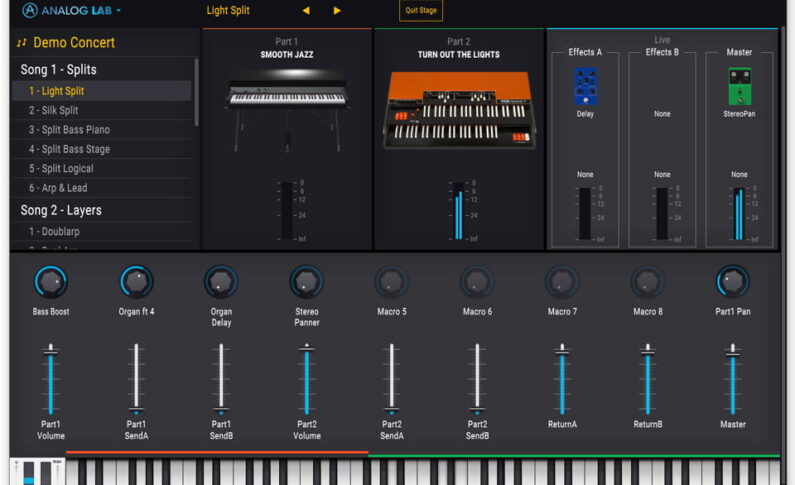The image size is (795, 485).
Task: Click the pitch bend wheel beside keyboard
Action: [28, 472]
